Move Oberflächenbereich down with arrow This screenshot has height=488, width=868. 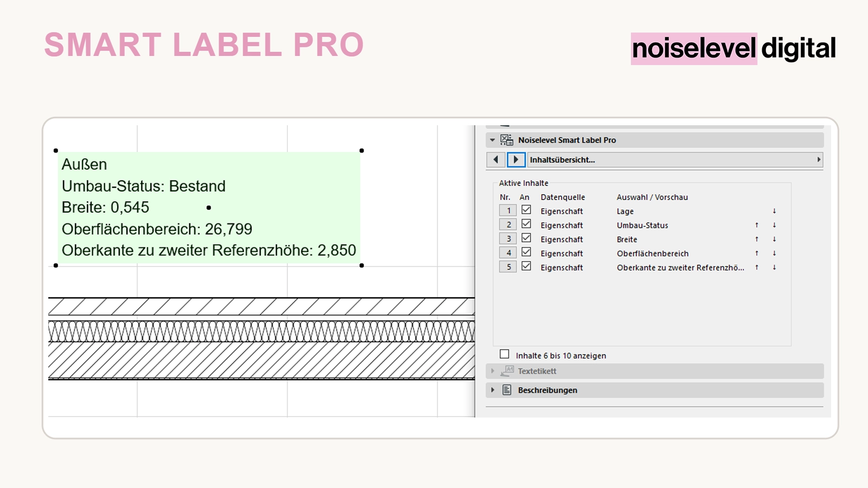click(x=774, y=253)
